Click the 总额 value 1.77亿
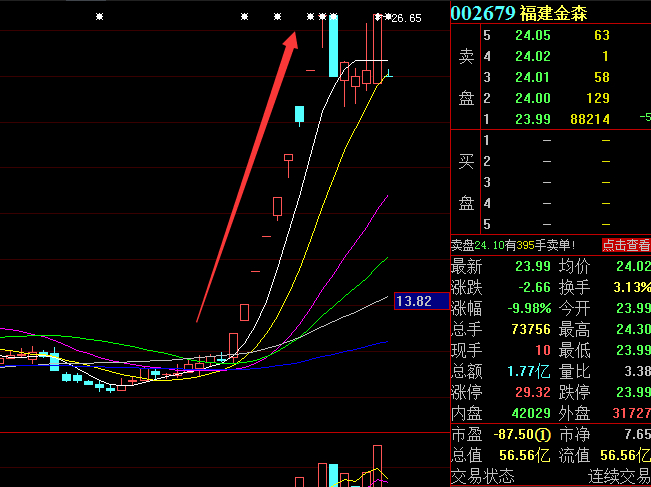This screenshot has width=651, height=487. (x=533, y=371)
